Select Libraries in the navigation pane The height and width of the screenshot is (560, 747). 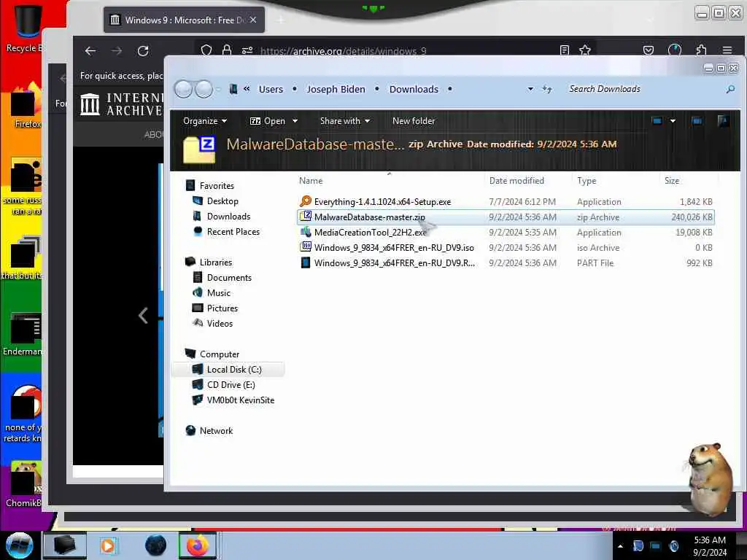pos(215,262)
